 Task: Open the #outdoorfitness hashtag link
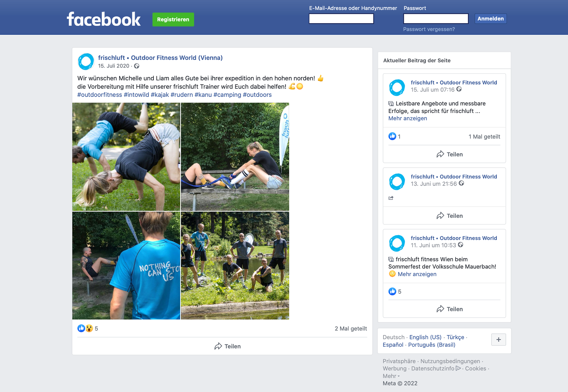99,95
